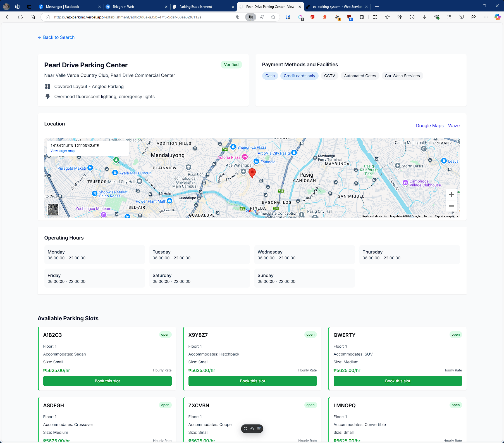Add page to favorites with star icon

point(273,17)
